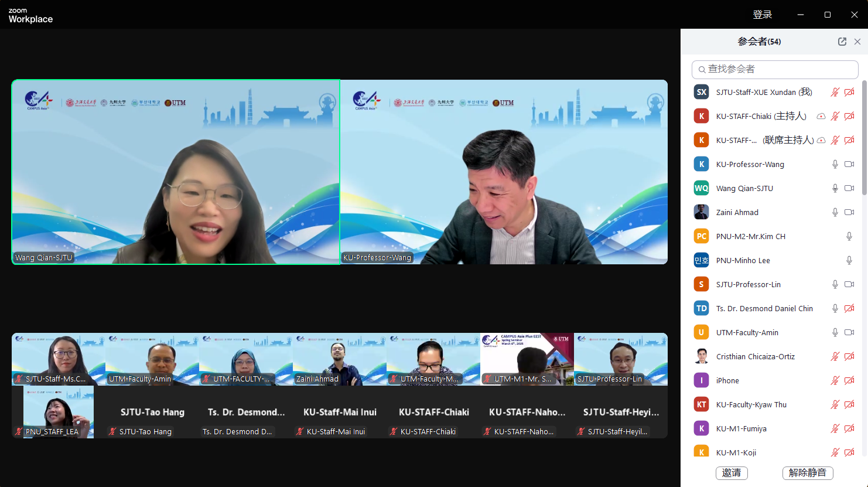Screen dimensions: 868x487
Task: Click Zaini Ahmad's microphone icon
Action: click(x=835, y=213)
